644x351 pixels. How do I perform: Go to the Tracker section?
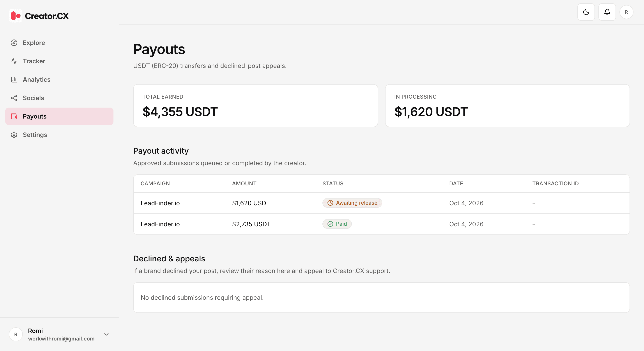(x=59, y=61)
